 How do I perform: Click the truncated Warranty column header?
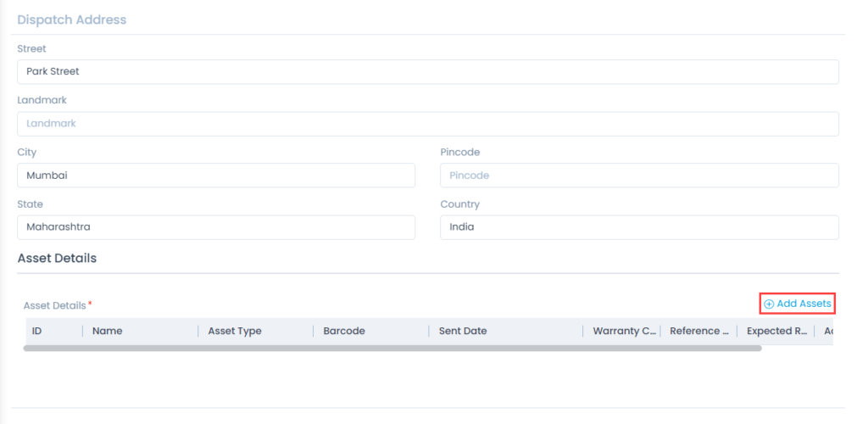[x=625, y=331]
